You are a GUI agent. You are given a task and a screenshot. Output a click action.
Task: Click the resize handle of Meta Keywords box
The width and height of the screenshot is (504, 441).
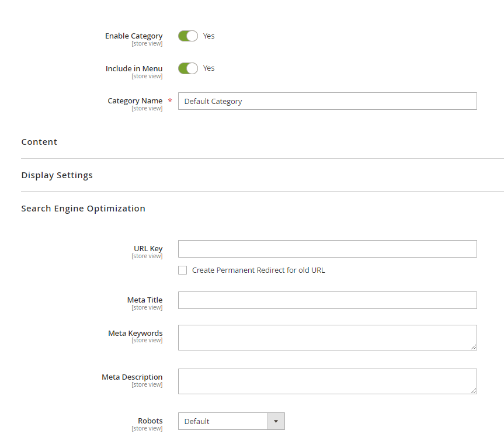[x=474, y=348]
